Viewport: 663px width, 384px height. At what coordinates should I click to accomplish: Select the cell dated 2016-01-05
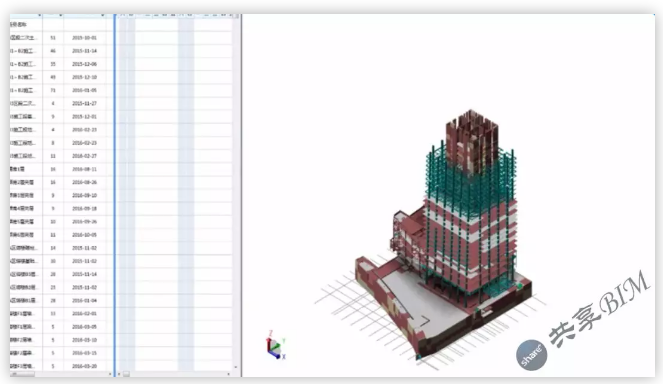click(x=85, y=90)
